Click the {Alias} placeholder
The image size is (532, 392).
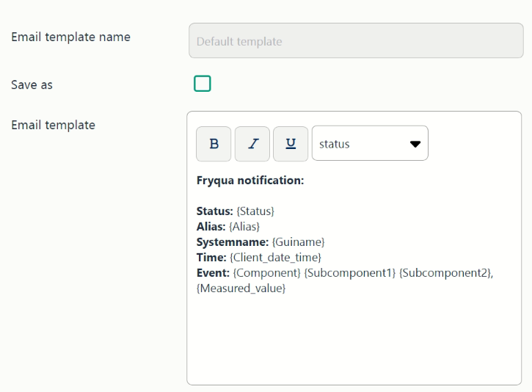pos(244,226)
